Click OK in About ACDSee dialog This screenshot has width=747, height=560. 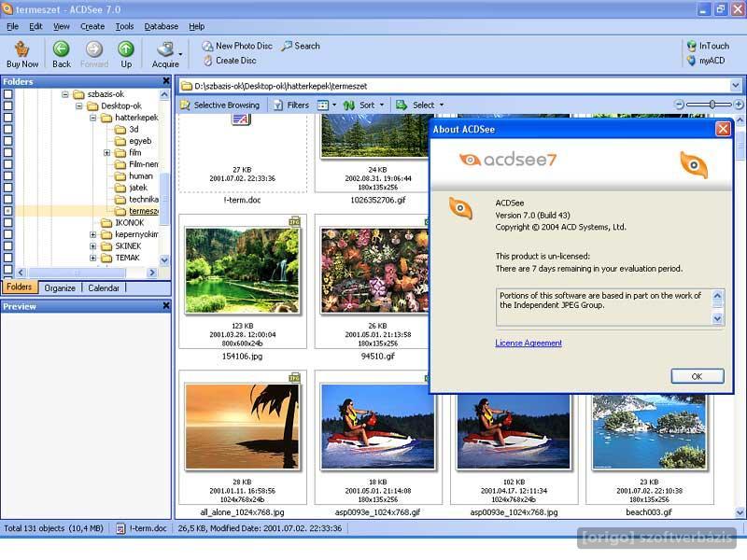697,376
